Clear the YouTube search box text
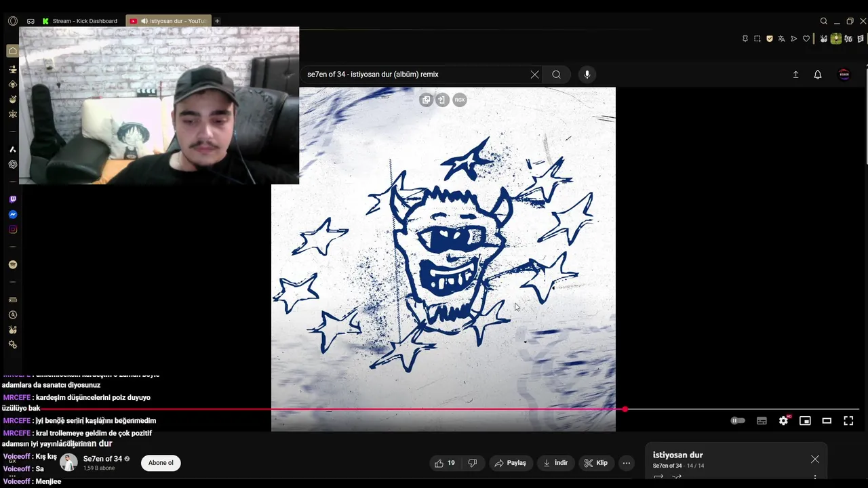The image size is (868, 488). (x=534, y=75)
